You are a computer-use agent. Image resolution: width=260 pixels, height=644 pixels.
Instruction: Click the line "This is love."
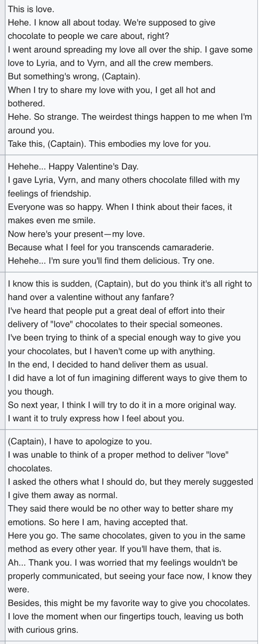31,9
